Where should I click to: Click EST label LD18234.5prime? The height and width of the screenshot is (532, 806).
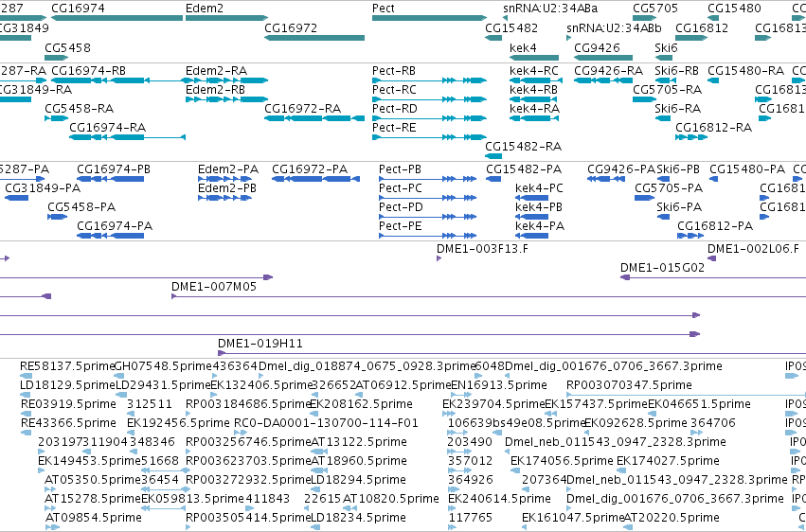pyautogui.click(x=358, y=518)
